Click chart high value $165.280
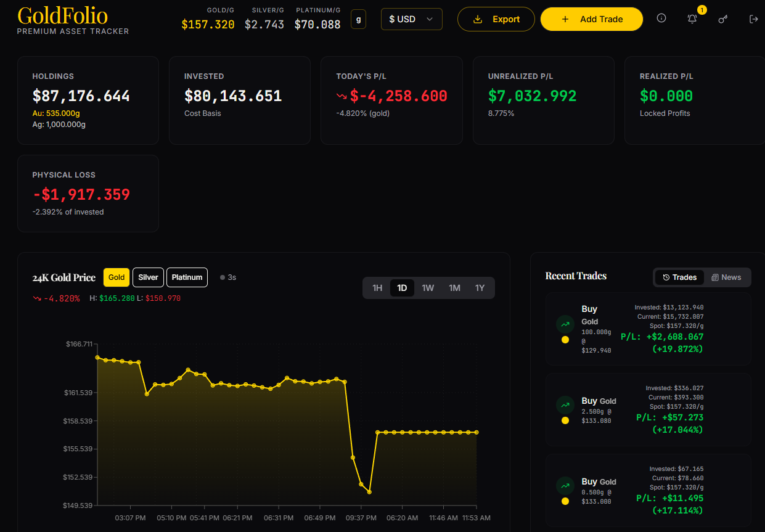765x532 pixels. pos(117,298)
